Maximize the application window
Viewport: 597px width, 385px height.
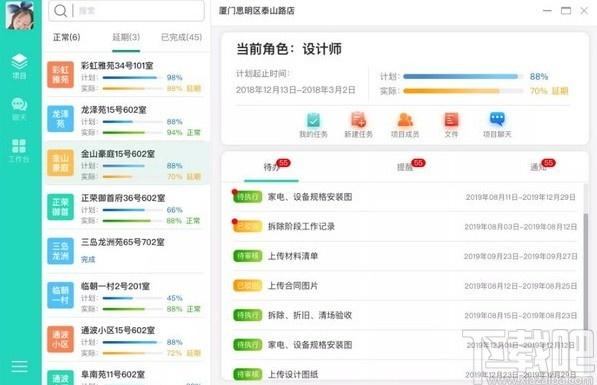566,11
